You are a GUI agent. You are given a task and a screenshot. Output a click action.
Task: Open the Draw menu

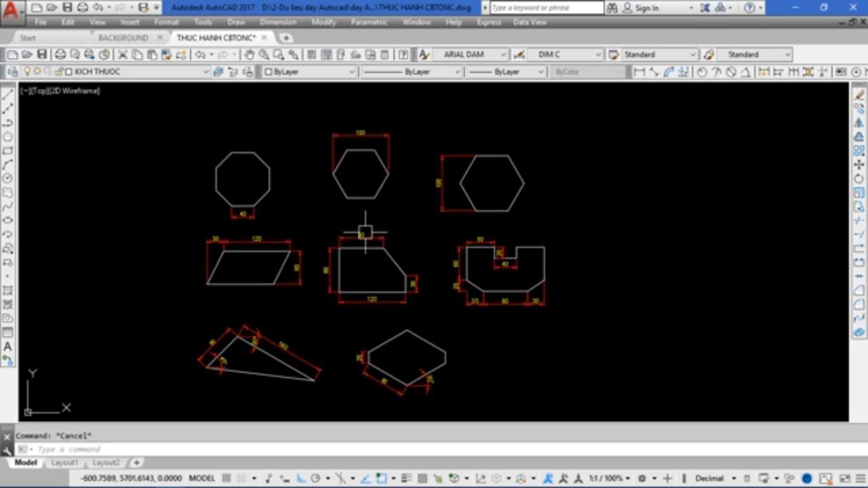(236, 22)
